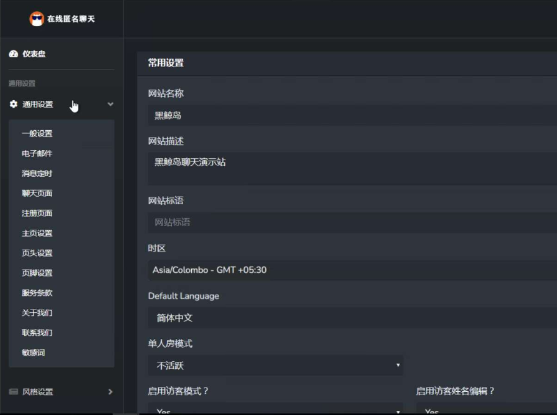Click the mascot logo icon

click(37, 19)
